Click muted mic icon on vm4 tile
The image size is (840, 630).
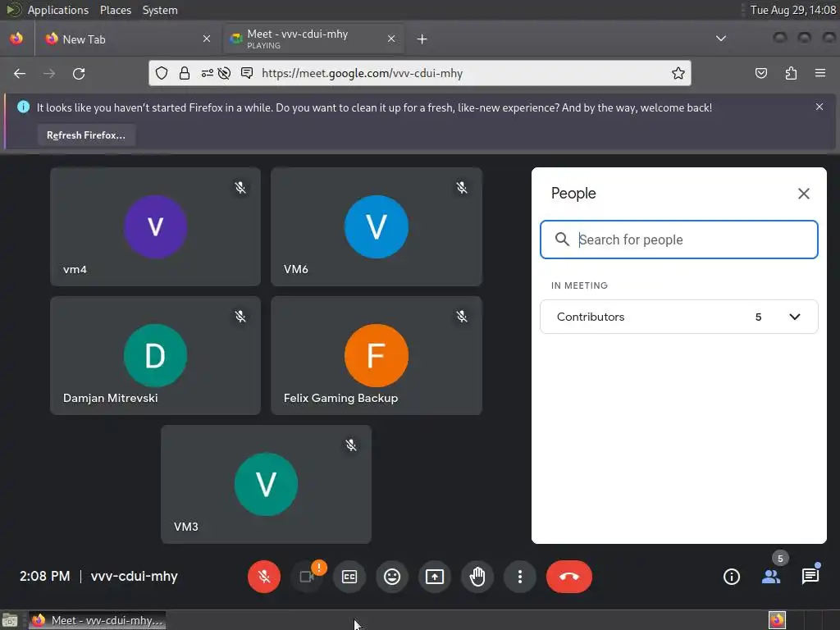tap(240, 188)
